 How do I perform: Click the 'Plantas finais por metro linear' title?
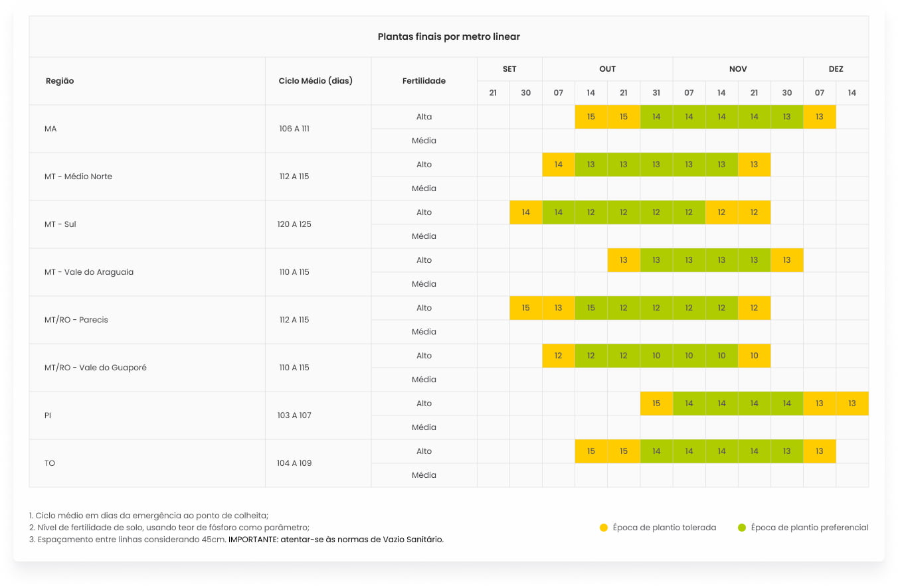pos(448,37)
